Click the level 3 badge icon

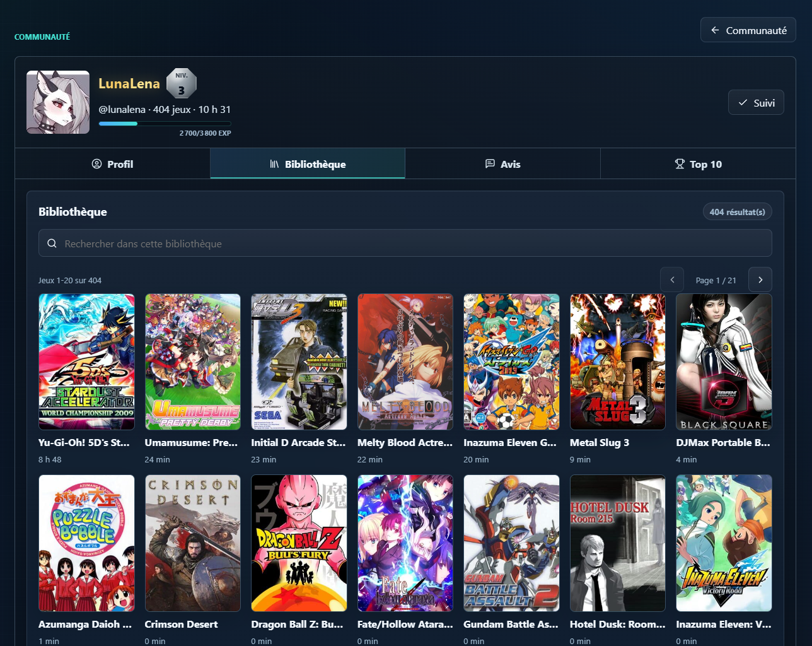(182, 83)
